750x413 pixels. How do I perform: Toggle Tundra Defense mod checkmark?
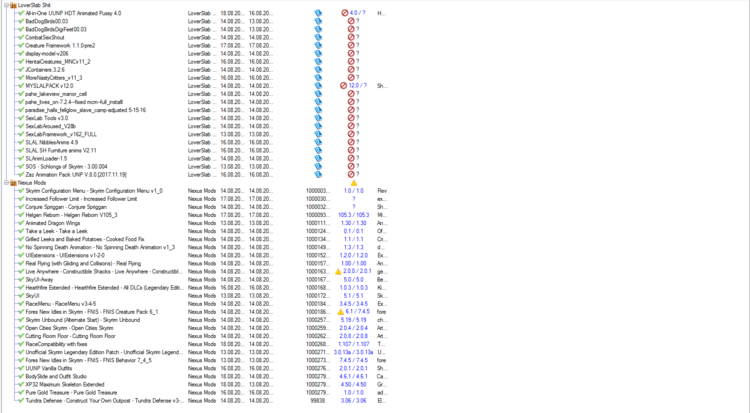click(x=21, y=401)
